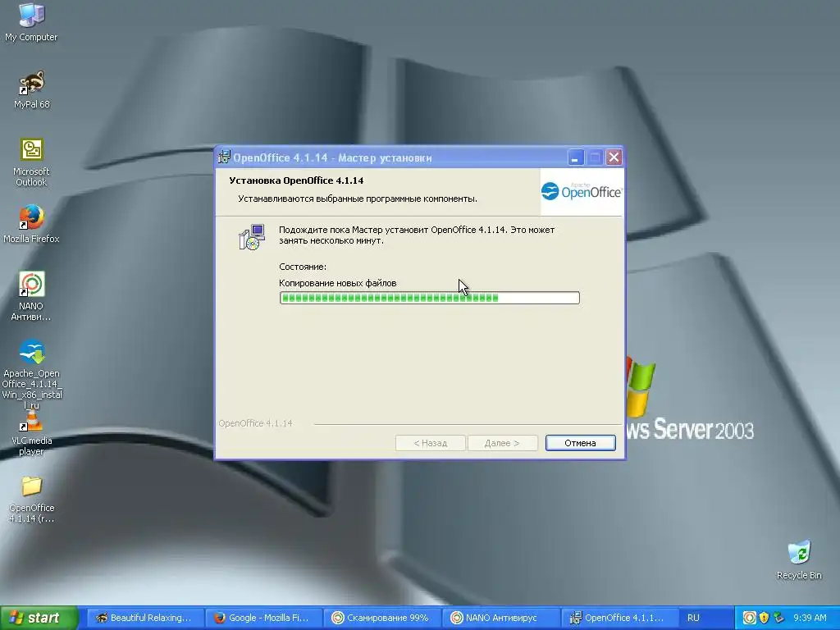Click the Установка OpenOffice 4.1.14 heading

[296, 180]
